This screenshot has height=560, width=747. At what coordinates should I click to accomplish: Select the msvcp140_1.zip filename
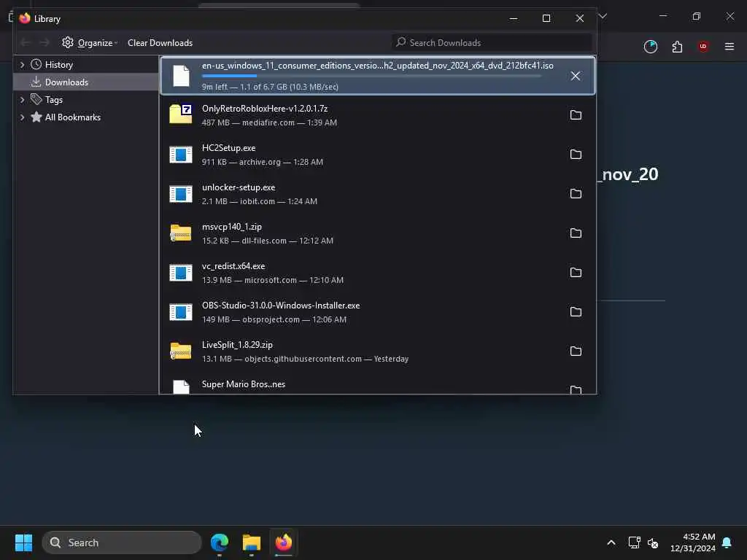pos(232,227)
